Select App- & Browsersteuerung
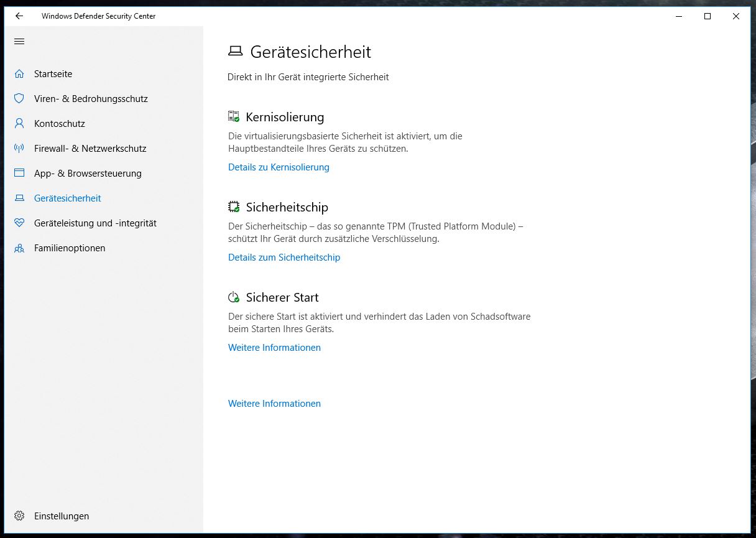756x538 pixels. pyautogui.click(x=88, y=174)
